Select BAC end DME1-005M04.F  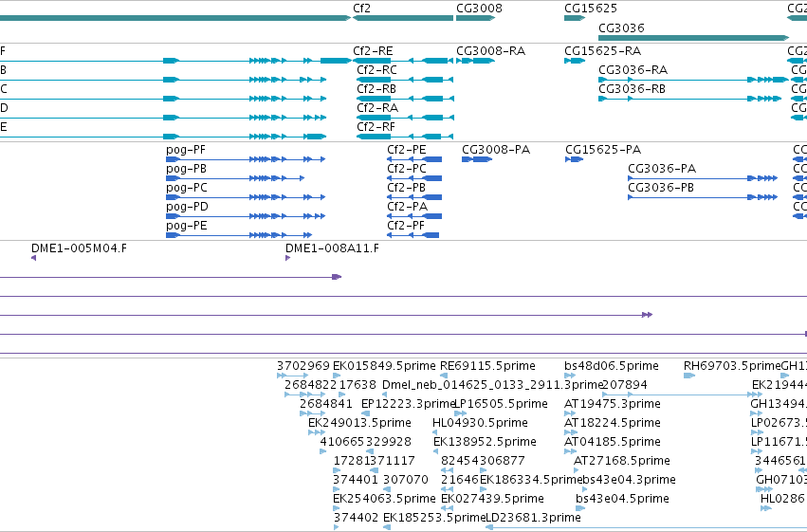tap(33, 258)
